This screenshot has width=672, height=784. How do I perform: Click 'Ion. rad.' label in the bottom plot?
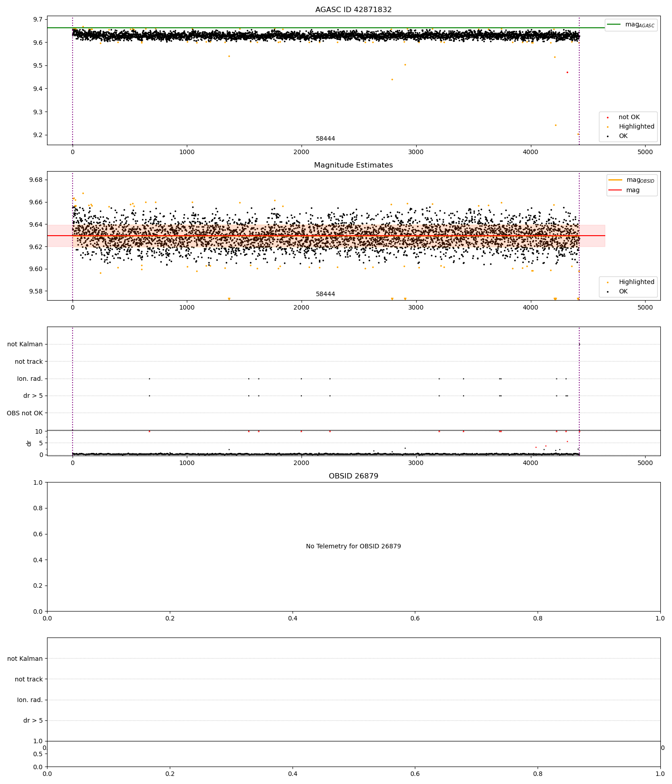pos(30,700)
